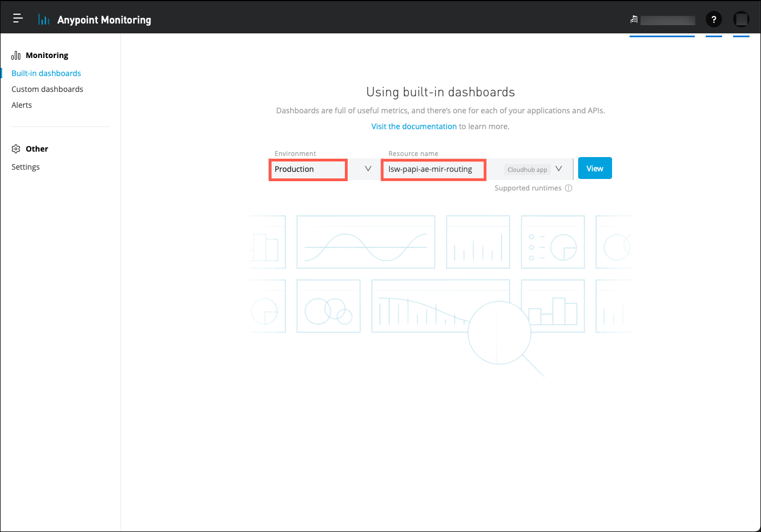
Task: Click the gear icon beside Other
Action: (16, 149)
